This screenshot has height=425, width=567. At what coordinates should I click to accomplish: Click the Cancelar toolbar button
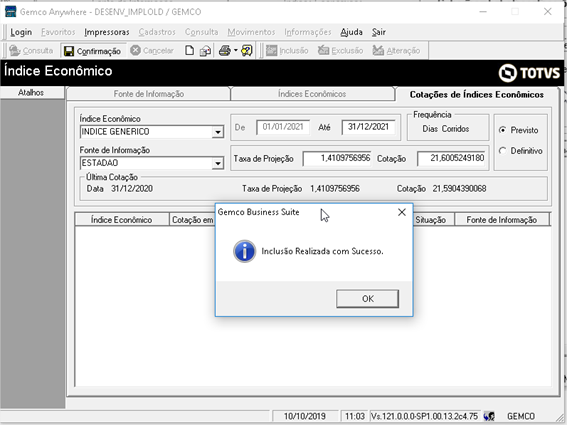tap(152, 51)
